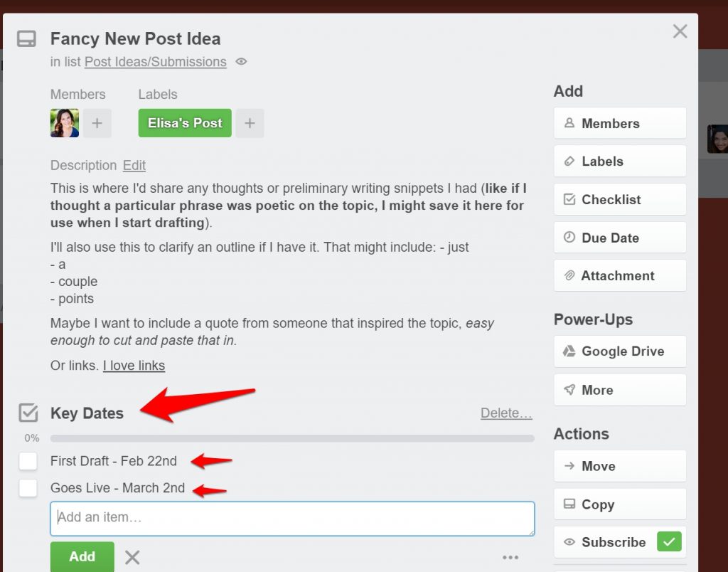Choose the Copy card action
Image resolution: width=728 pixels, height=572 pixels.
coord(620,504)
